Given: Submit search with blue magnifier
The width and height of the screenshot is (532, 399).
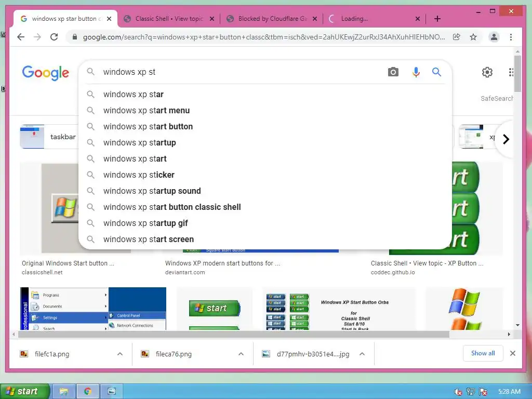Looking at the screenshot, I should point(436,72).
